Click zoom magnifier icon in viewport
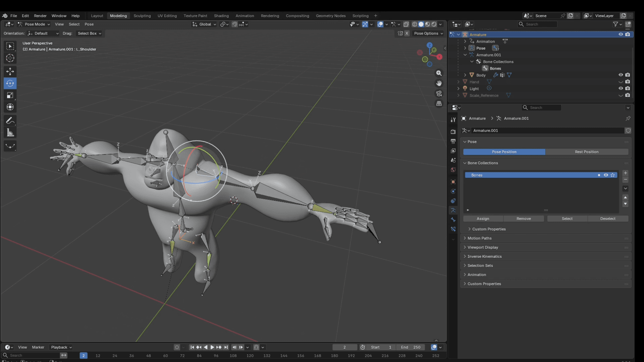Screen dimensions: 644x362 click(439, 73)
